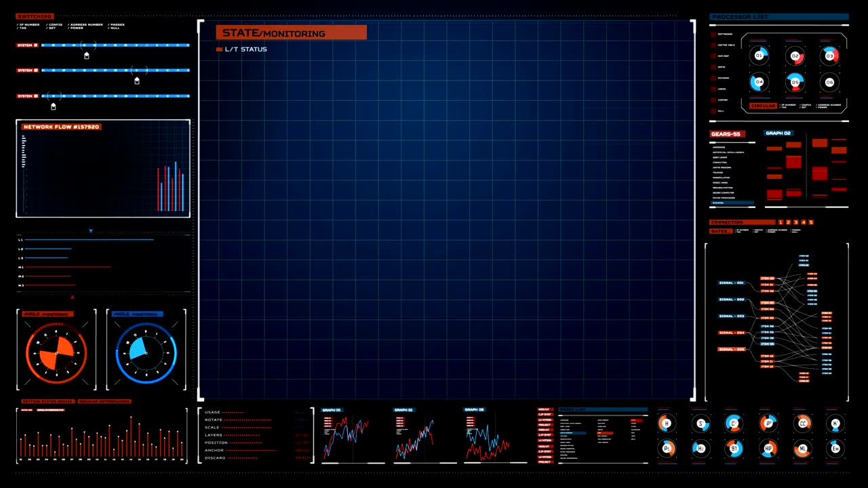
Task: Toggle the red checkbox beside Users
Action: [713, 89]
